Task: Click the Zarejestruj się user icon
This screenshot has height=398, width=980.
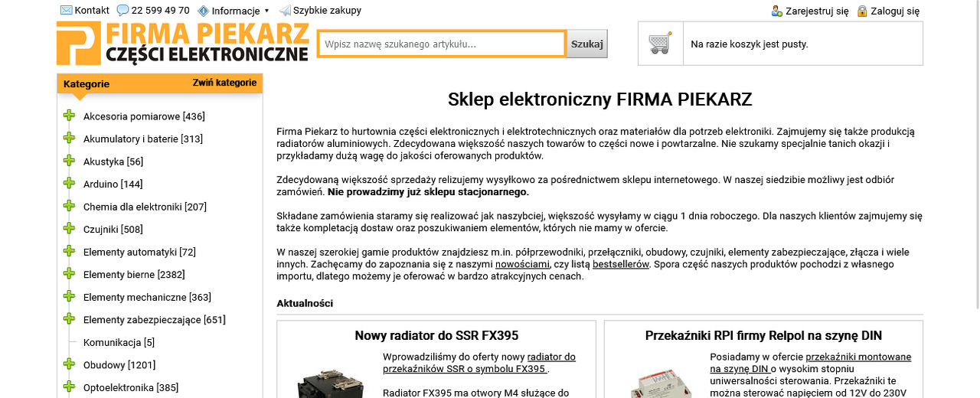Action: tap(777, 11)
